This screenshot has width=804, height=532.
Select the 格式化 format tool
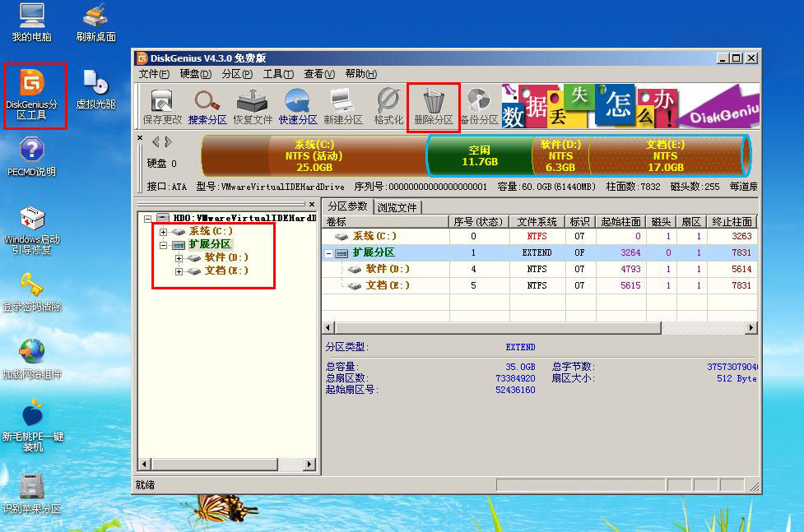coord(388,107)
